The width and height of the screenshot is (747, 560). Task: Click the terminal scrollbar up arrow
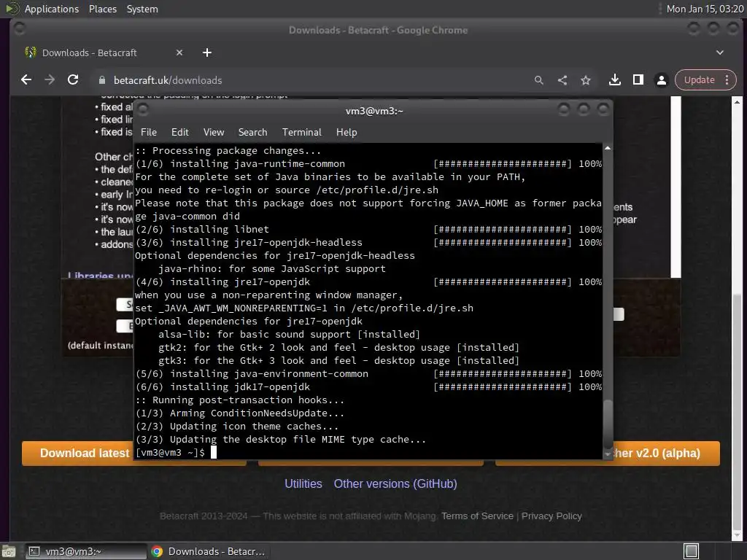pos(608,148)
